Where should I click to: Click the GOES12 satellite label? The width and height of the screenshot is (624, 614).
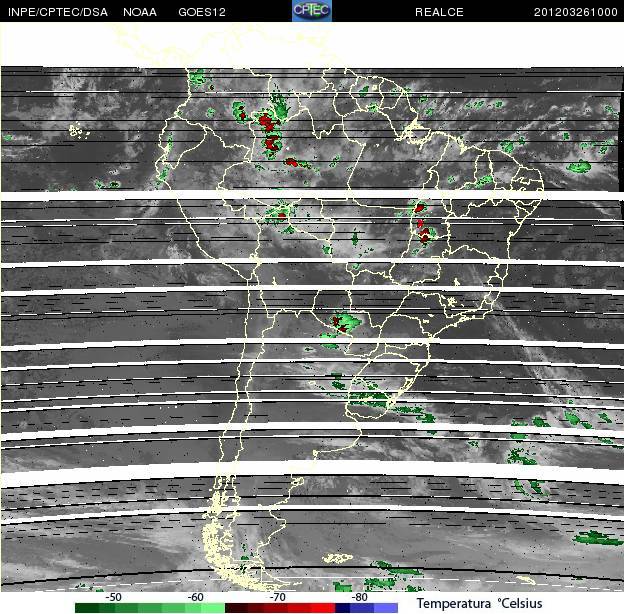(202, 12)
